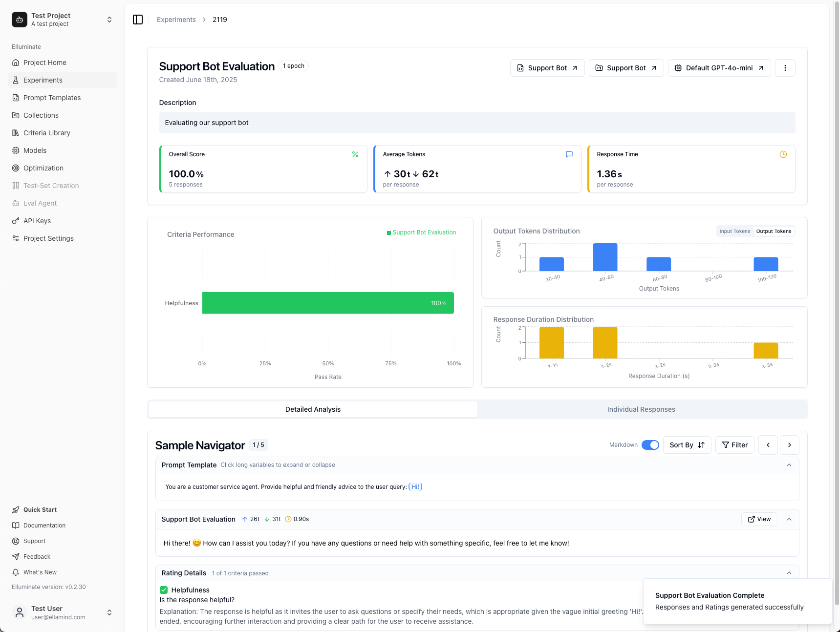Go to previous sample with left arrow
Viewport: 840px width, 632px height.
(768, 445)
